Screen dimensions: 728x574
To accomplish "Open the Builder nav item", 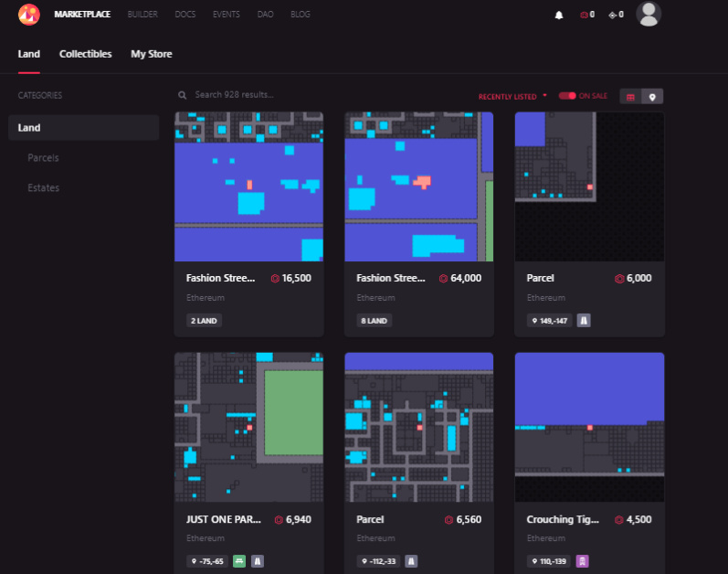I will [x=142, y=15].
